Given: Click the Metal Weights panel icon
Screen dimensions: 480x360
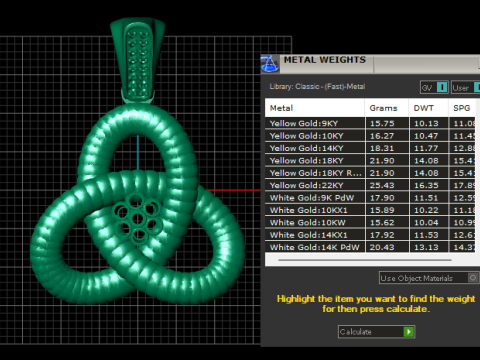Looking at the screenshot, I should (270, 64).
